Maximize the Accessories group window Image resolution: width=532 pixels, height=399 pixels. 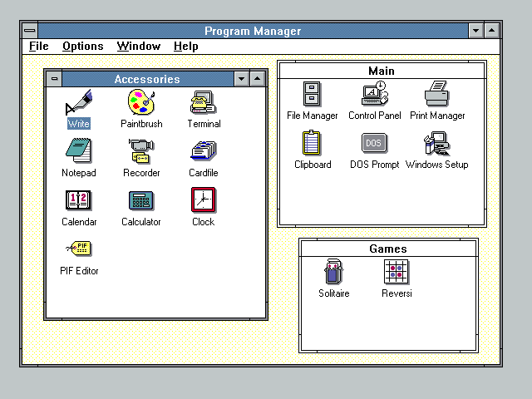click(x=258, y=79)
